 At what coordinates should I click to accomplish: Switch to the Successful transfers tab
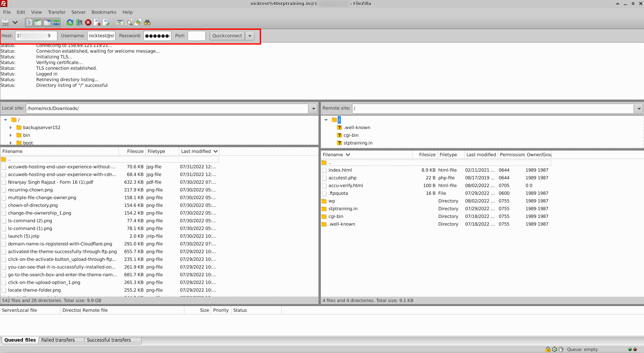click(x=112, y=340)
